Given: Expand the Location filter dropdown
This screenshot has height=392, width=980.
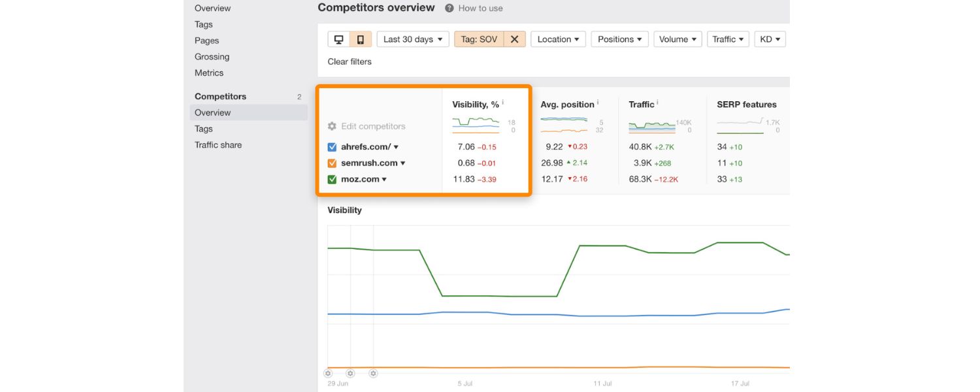Looking at the screenshot, I should click(558, 39).
